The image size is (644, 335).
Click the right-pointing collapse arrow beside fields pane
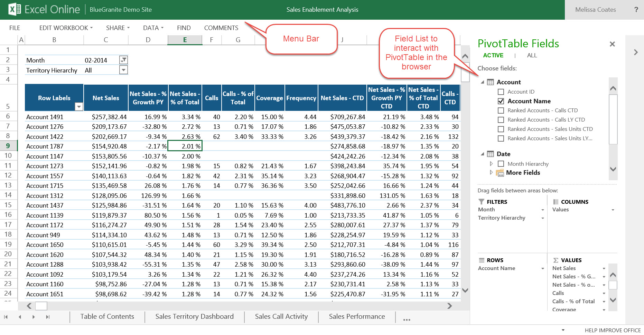[x=635, y=52]
